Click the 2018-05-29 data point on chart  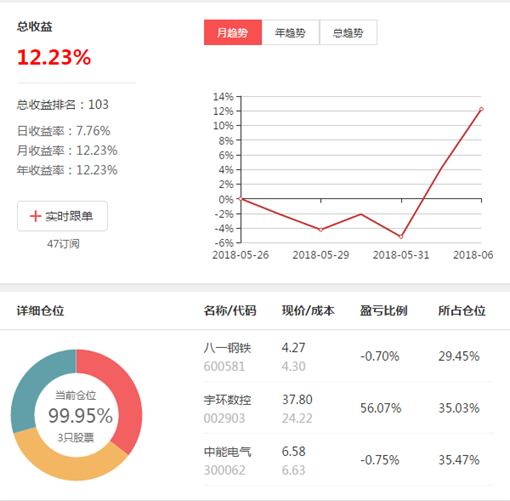(321, 230)
